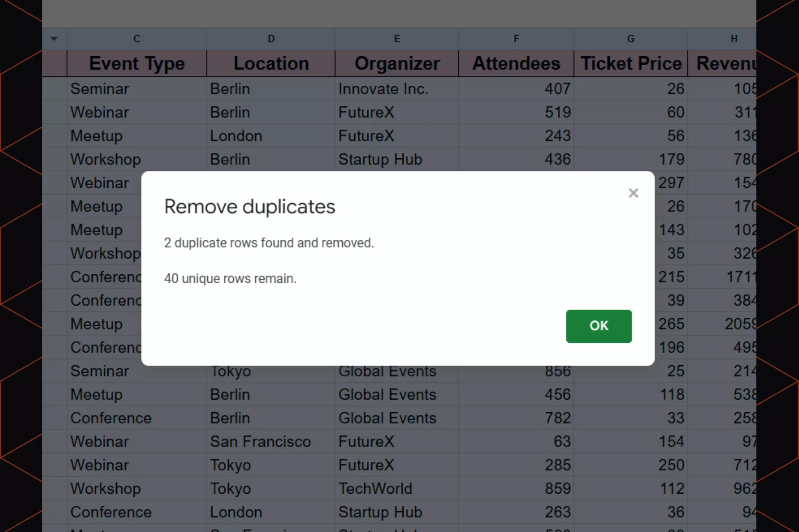
Task: Select column E header
Action: click(x=397, y=39)
